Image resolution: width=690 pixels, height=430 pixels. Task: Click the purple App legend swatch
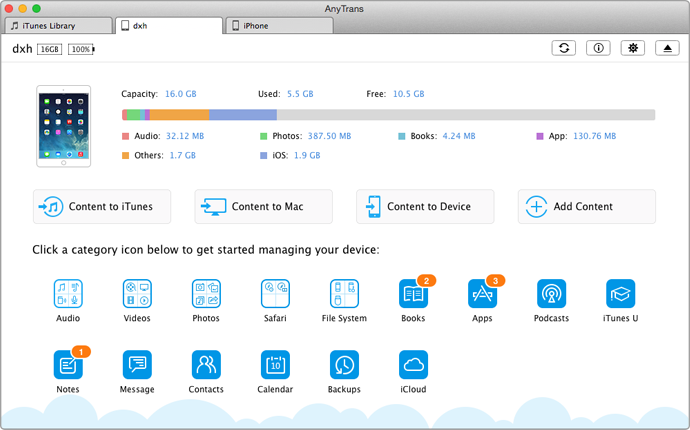540,136
